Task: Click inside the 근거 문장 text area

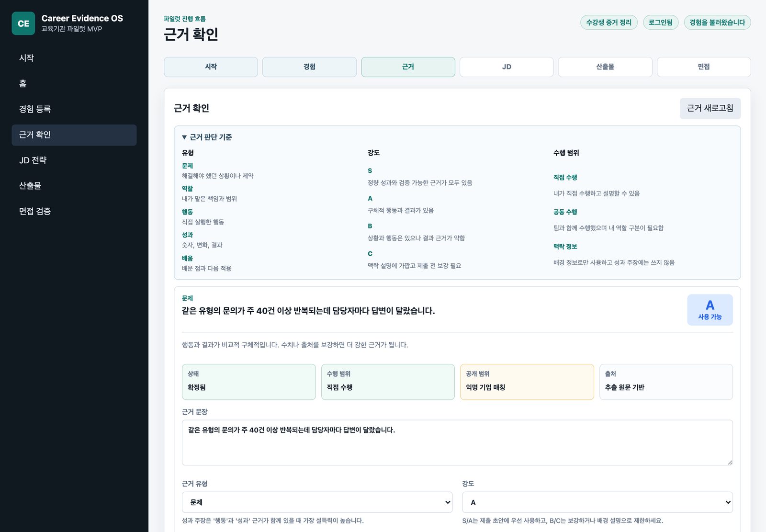Action: (x=457, y=442)
